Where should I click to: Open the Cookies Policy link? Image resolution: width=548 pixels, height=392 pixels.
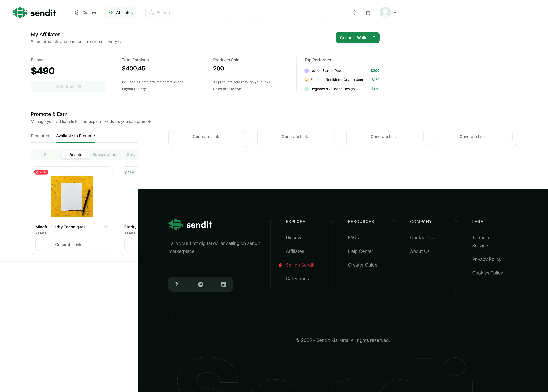[487, 273]
